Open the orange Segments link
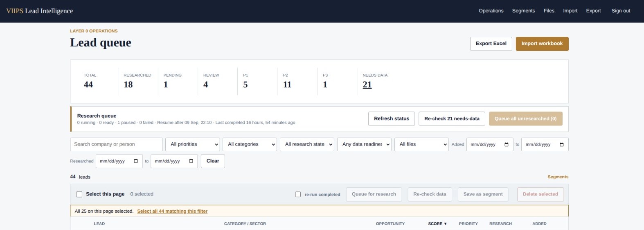Viewport: 644px width, 230px height. [558, 177]
